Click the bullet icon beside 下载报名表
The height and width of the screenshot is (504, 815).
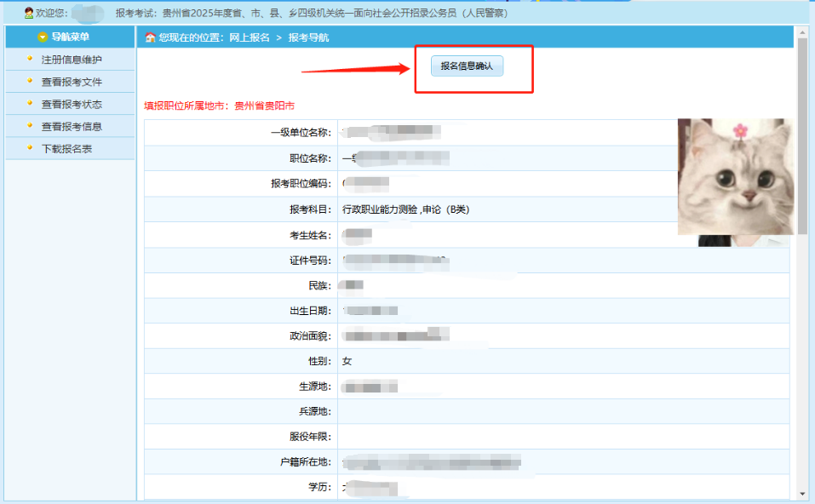pyautogui.click(x=30, y=147)
